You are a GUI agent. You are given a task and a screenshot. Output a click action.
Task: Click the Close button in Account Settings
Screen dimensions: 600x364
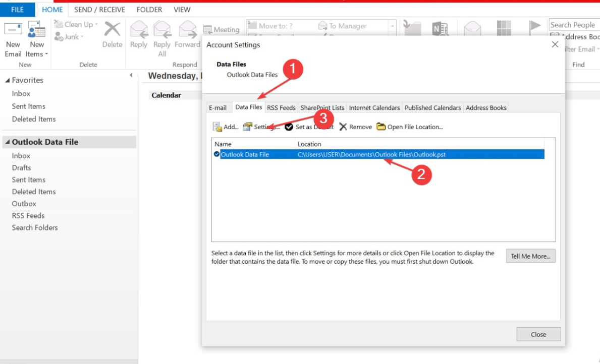click(x=538, y=334)
